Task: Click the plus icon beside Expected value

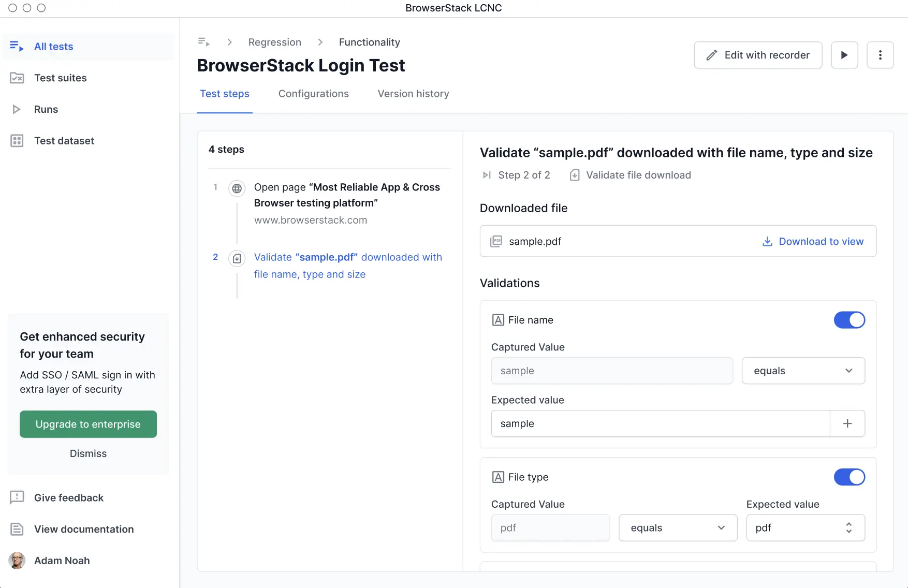Action: [x=847, y=423]
